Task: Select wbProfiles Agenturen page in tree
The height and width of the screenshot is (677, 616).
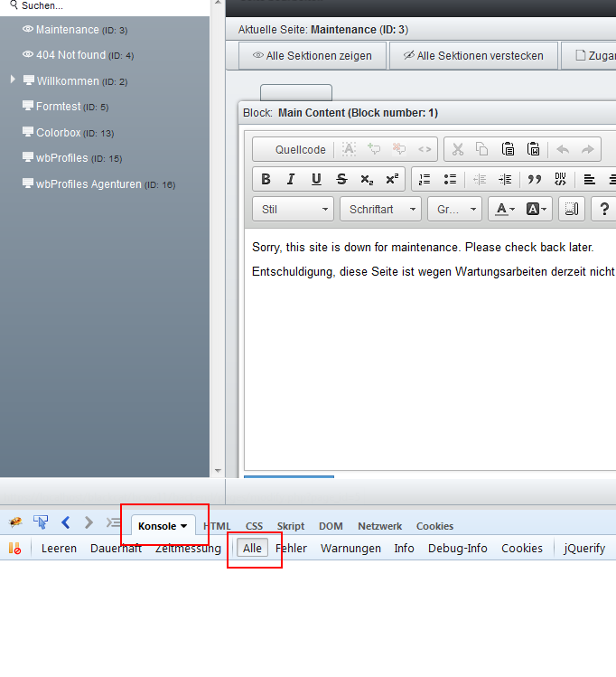Action: (x=89, y=184)
